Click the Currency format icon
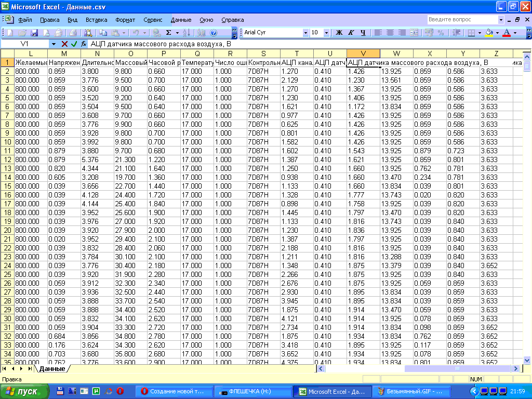 tap(429, 33)
